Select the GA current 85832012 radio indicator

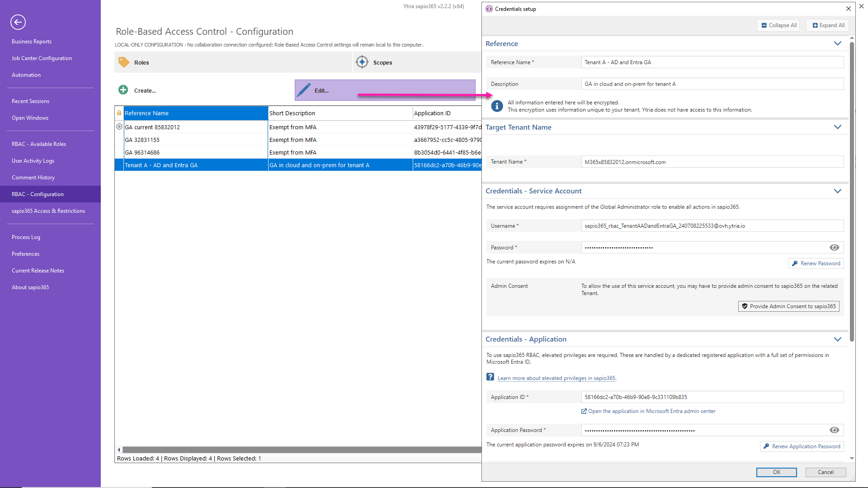(119, 127)
